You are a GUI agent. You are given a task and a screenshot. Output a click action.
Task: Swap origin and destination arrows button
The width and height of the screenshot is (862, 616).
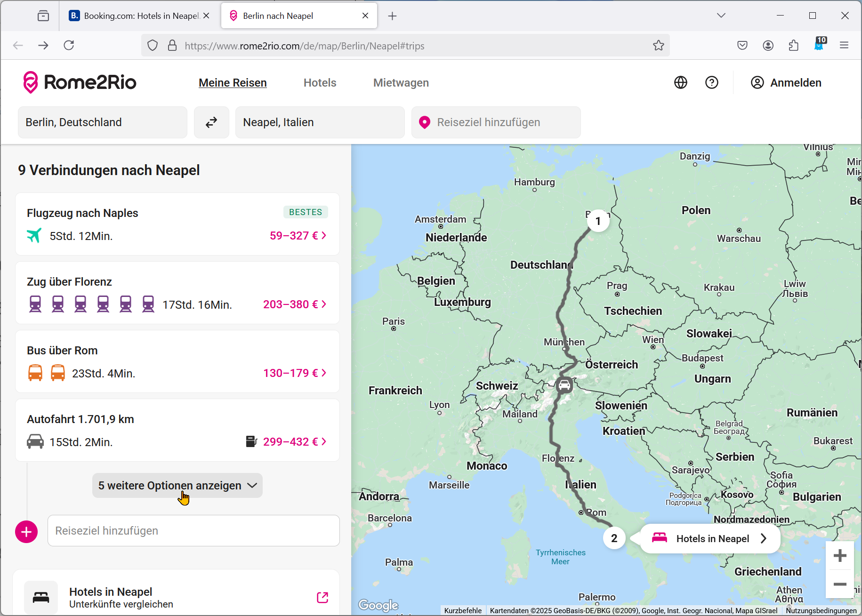point(211,122)
